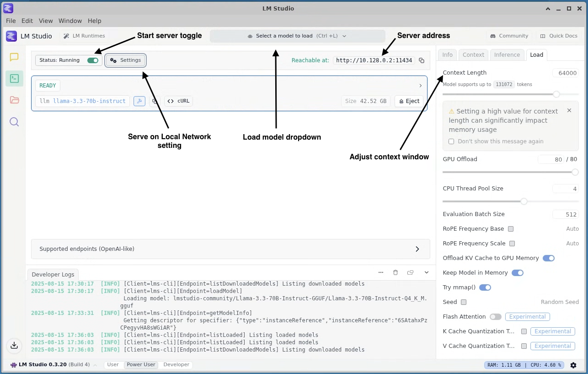Screen dimensions: 588x374
Task: Show the cURL example
Action: [178, 101]
